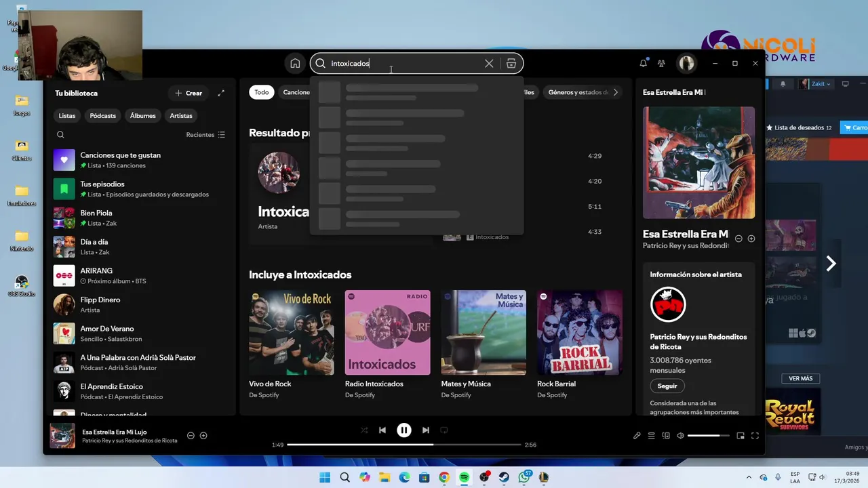Open Vivo de Rock playlist card
Viewport: 868px width, 488px height.
coord(292,344)
